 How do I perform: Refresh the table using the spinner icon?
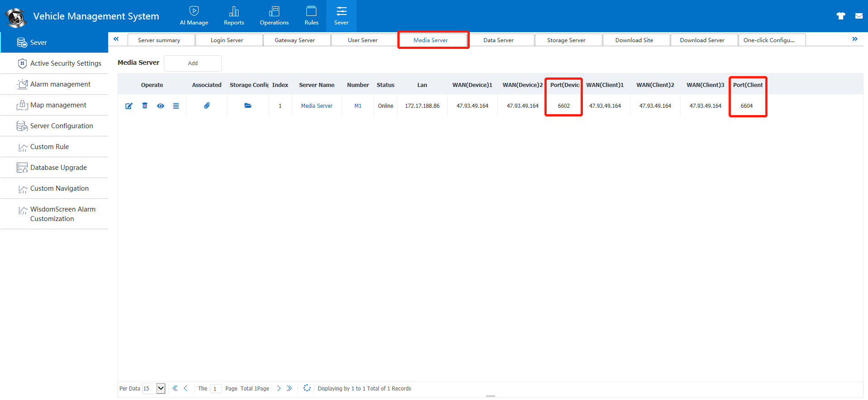pyautogui.click(x=307, y=388)
